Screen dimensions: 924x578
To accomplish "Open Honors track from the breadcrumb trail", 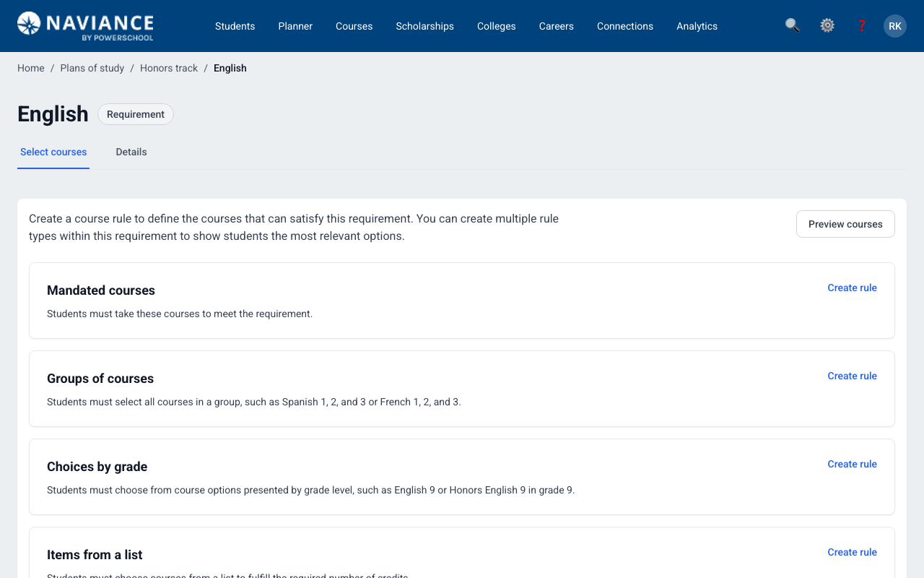I will [168, 68].
